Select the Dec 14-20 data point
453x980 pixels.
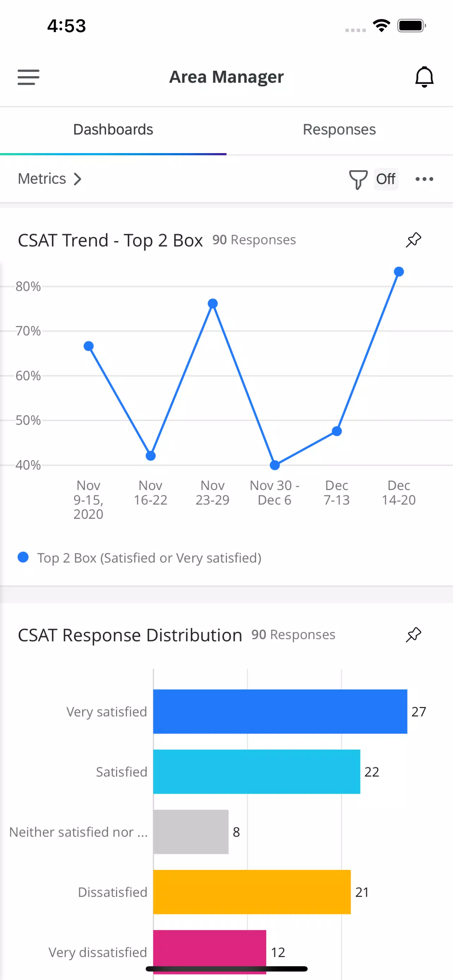(x=399, y=271)
